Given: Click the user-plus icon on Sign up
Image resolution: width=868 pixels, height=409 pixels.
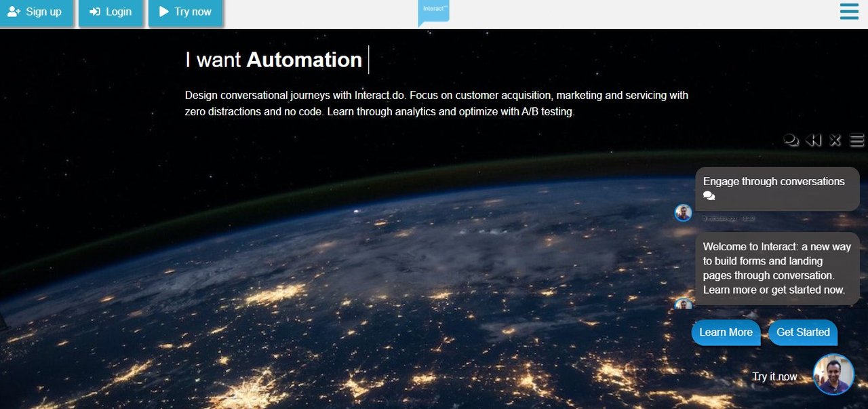Looking at the screenshot, I should [x=14, y=12].
